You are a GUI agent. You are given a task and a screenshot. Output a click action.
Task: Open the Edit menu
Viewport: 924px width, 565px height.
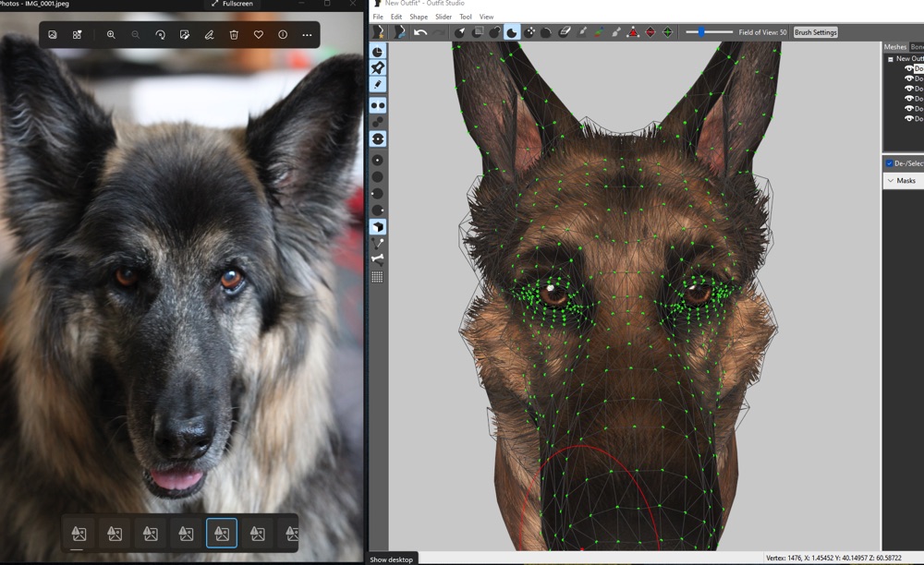[x=396, y=17]
